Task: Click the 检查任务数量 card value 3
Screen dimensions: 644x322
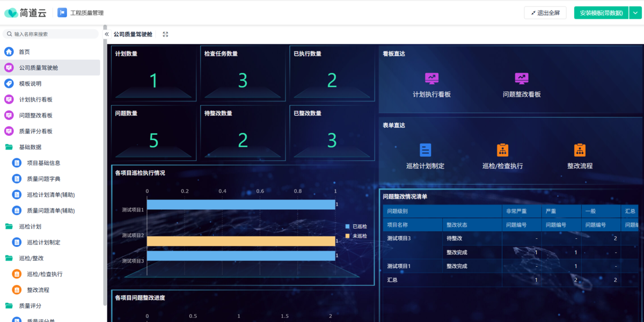Action: point(243,80)
